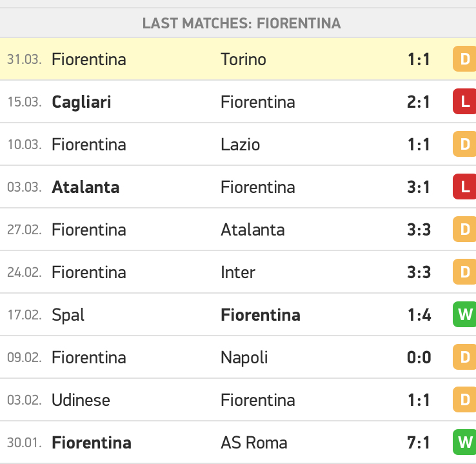Click draw badge on Napoli 0:0 match
The height and width of the screenshot is (464, 476).
(464, 357)
